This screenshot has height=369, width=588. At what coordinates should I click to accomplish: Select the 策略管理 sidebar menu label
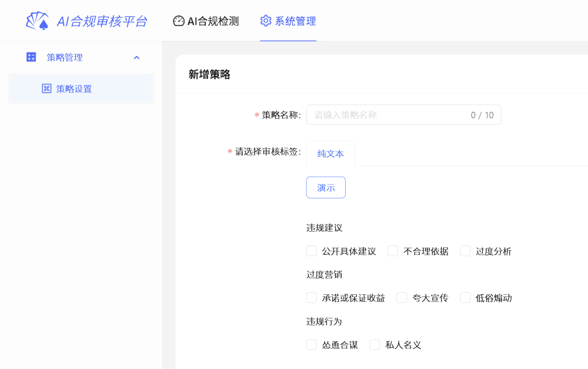64,57
